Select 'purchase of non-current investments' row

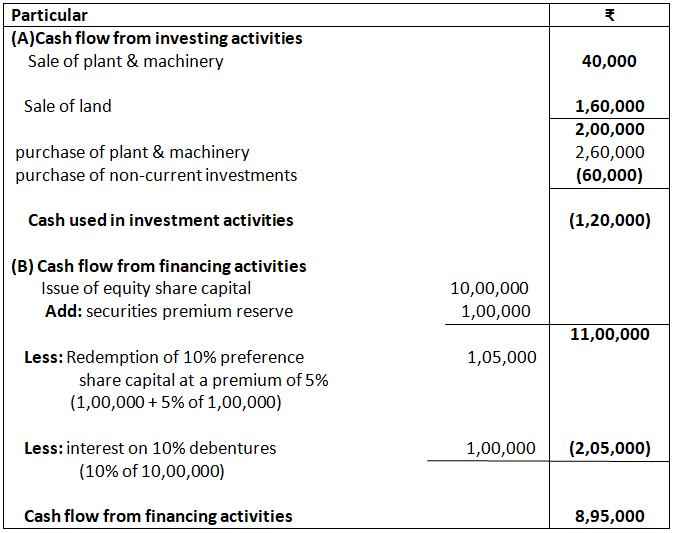156,175
